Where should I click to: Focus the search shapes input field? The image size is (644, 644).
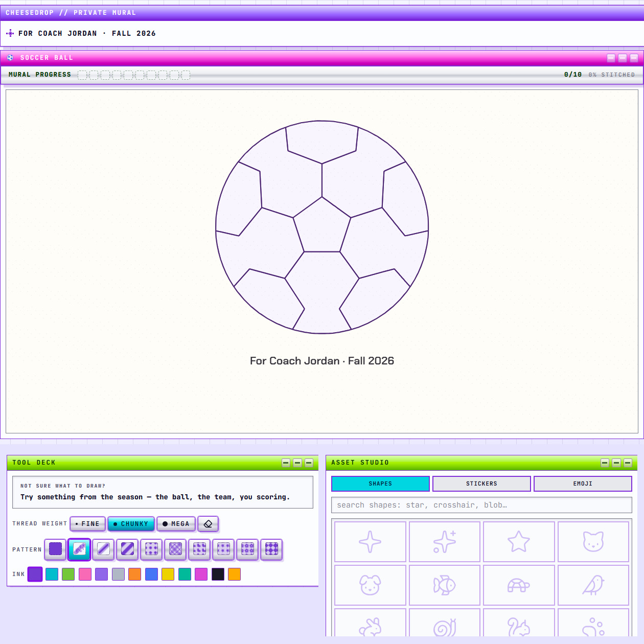(x=481, y=505)
